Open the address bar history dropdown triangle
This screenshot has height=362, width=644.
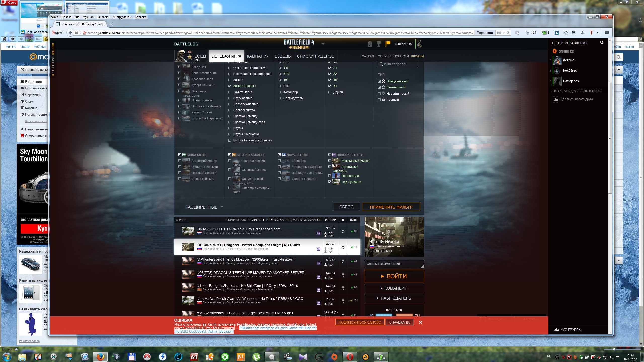pyautogui.click(x=504, y=33)
